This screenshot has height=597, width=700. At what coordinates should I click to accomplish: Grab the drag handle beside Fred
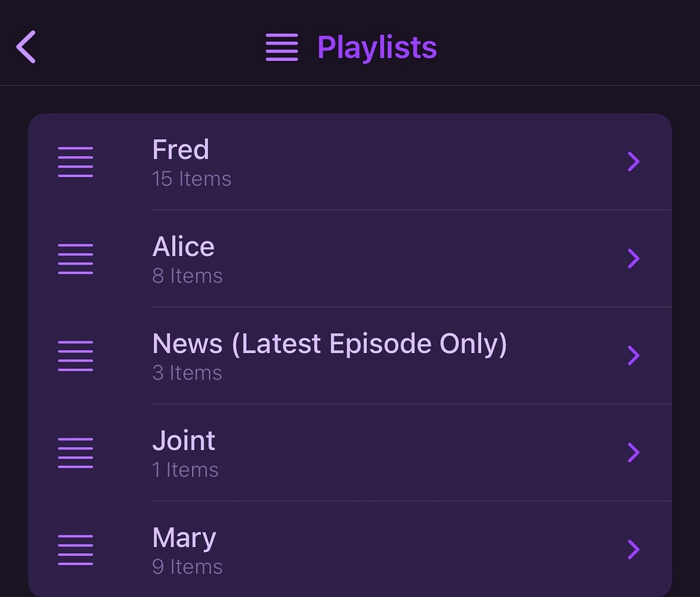(x=75, y=161)
